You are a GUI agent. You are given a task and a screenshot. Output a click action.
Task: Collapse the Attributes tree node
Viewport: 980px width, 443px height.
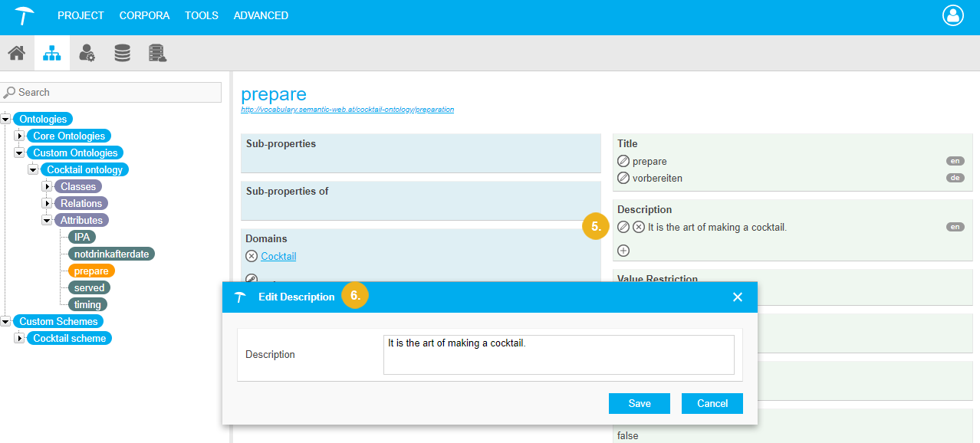[x=48, y=220]
